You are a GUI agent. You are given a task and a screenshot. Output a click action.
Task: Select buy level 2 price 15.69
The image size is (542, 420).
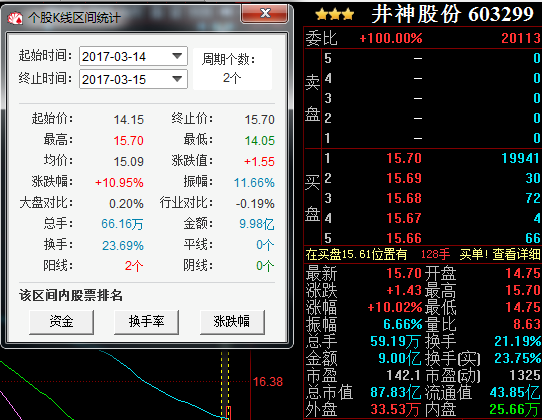tap(404, 178)
